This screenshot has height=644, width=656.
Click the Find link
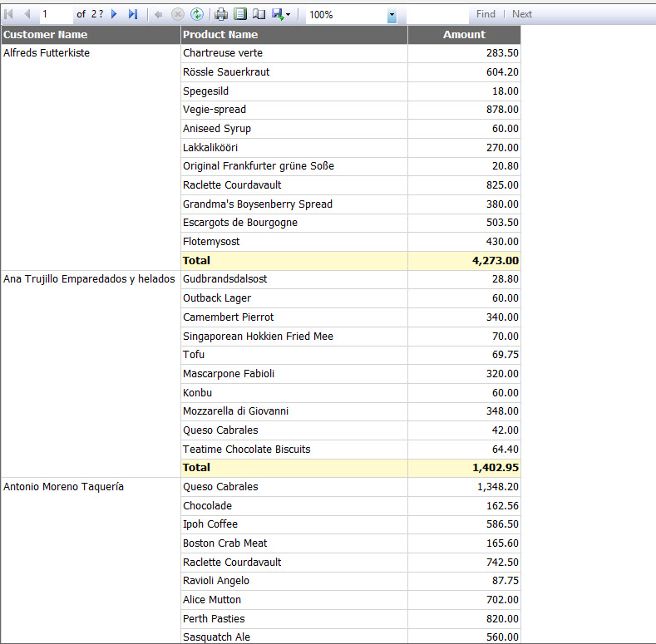tap(486, 14)
